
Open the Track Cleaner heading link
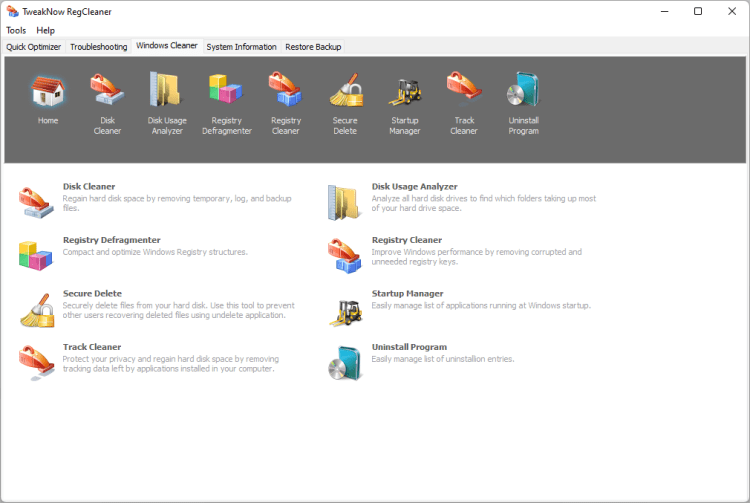[92, 347]
